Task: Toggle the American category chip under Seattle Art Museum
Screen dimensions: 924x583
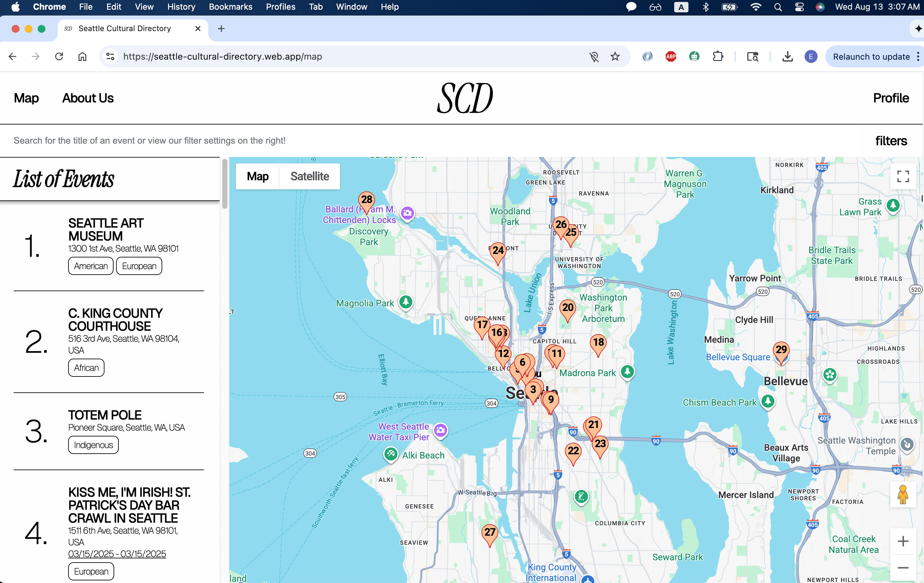Action: (x=91, y=266)
